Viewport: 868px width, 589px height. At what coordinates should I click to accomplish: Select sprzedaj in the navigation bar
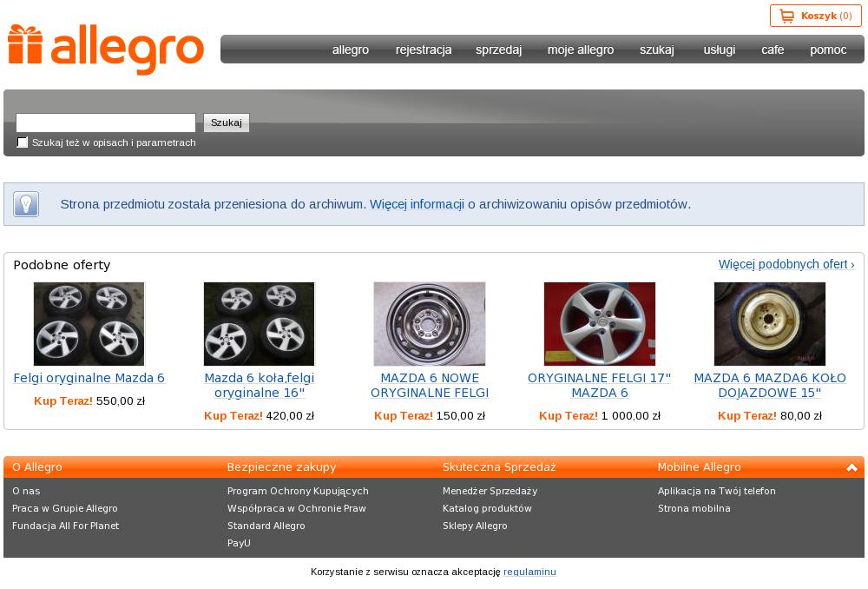click(x=499, y=50)
